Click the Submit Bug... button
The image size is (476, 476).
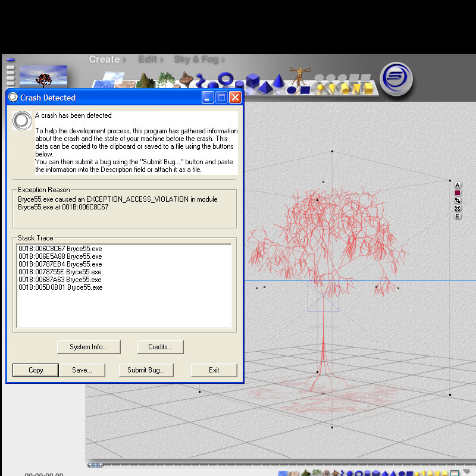coord(146,370)
